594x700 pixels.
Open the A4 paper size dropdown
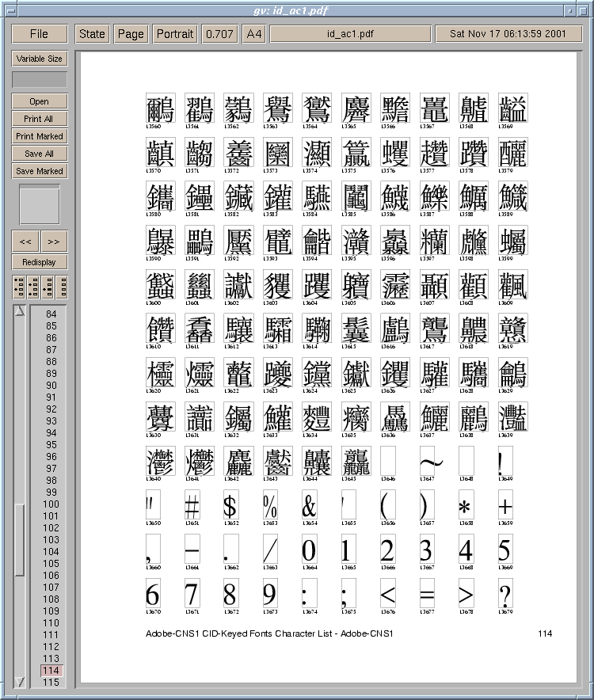tap(253, 34)
